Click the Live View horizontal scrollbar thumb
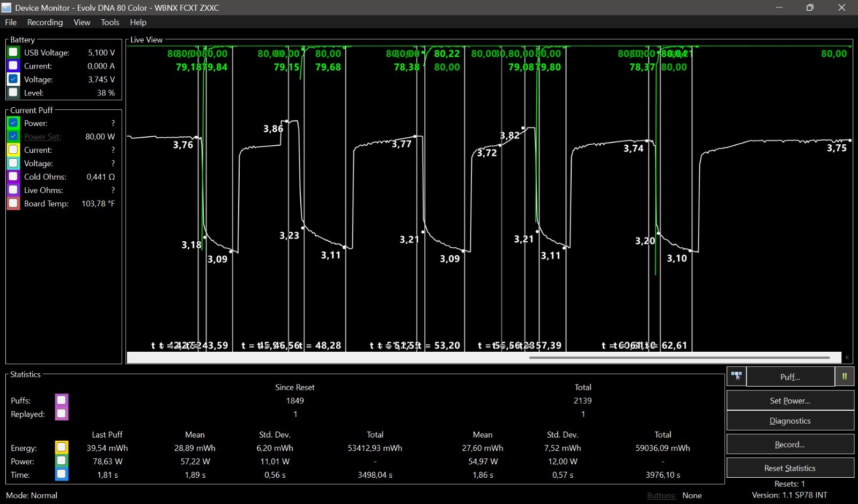 click(x=679, y=357)
